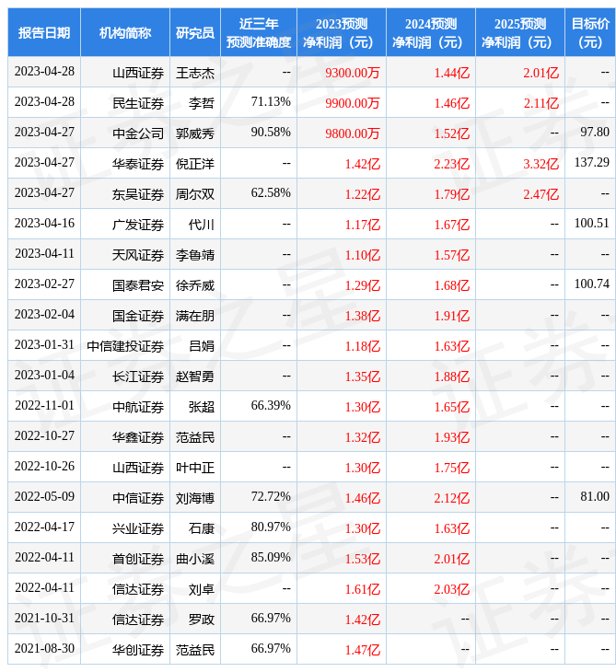Click date 2022-10-27
This screenshot has width=616, height=672.
44,435
